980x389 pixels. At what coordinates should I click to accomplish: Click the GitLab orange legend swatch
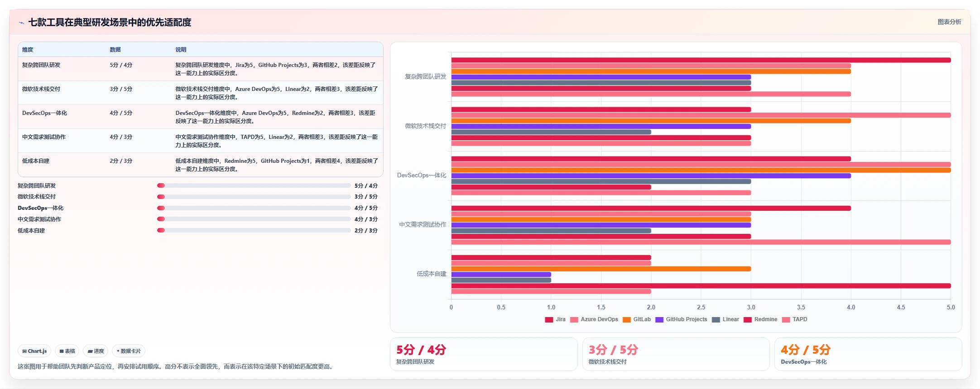[627, 320]
